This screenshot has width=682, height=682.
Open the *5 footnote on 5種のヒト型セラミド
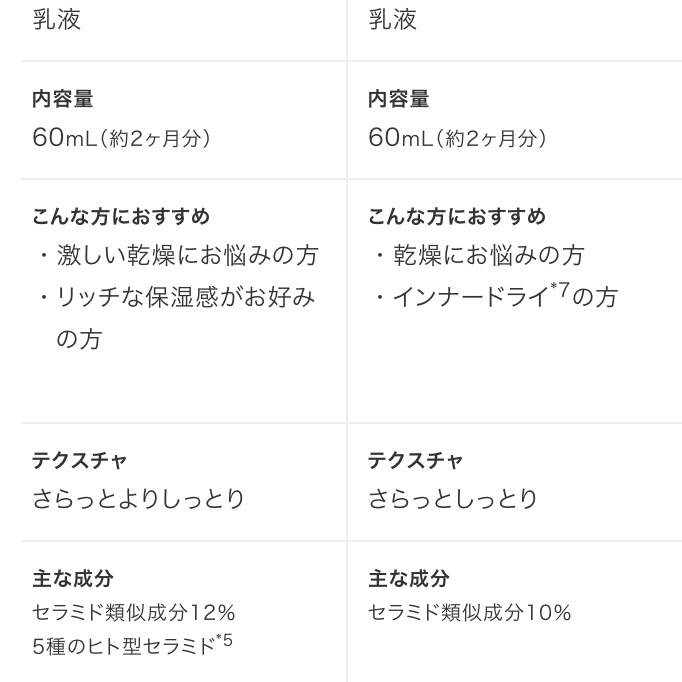tap(225, 640)
